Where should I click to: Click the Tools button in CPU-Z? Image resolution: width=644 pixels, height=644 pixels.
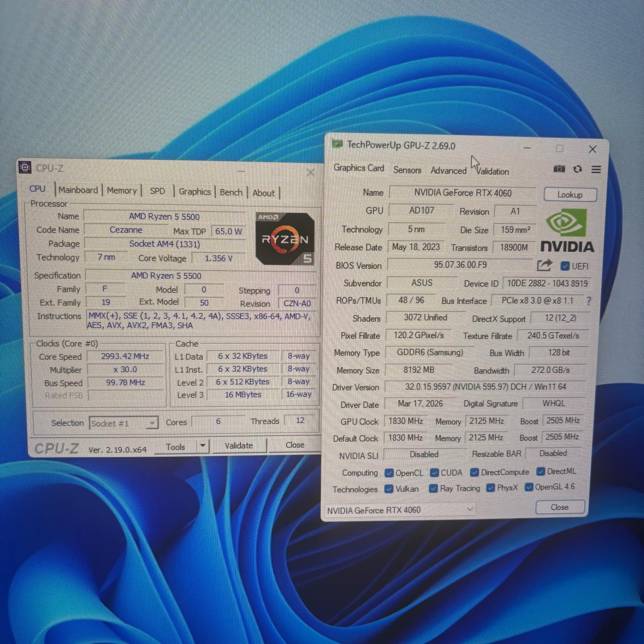click(176, 447)
